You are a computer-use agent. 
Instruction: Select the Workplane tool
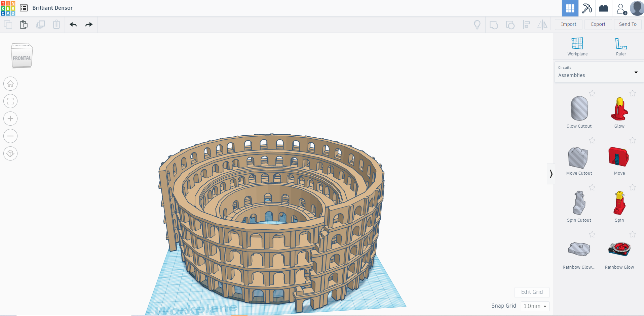[577, 47]
